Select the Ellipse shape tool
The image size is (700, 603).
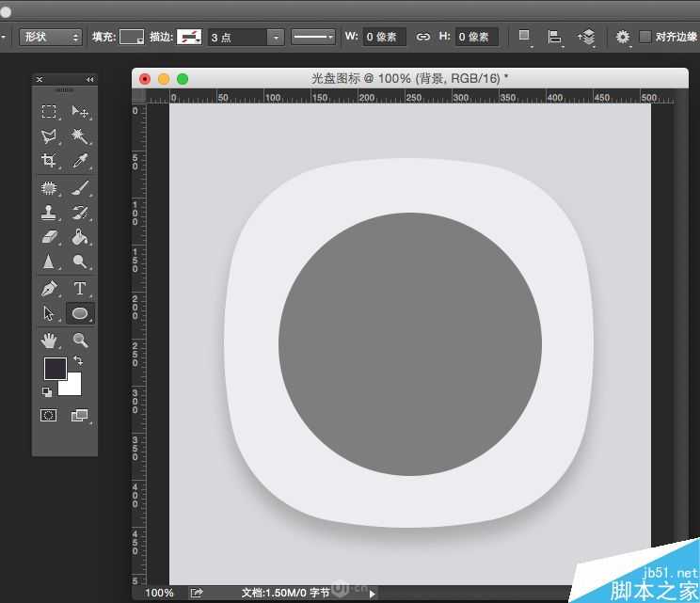click(x=80, y=313)
